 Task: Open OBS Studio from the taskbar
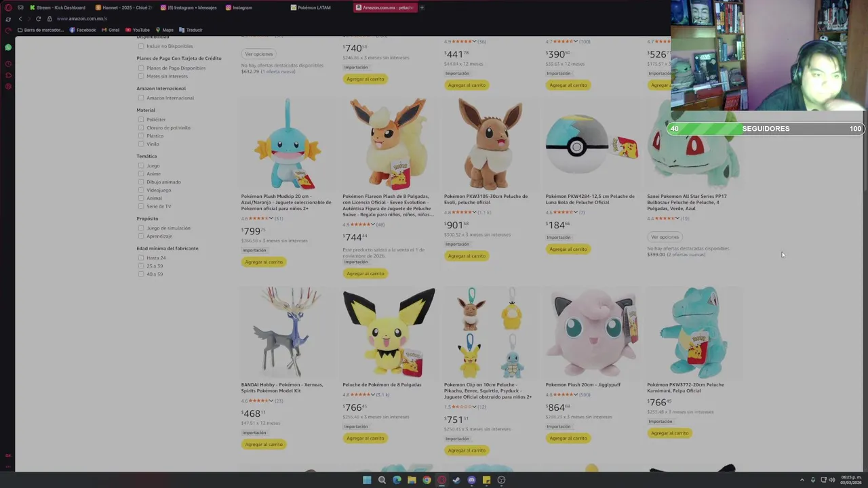501,480
